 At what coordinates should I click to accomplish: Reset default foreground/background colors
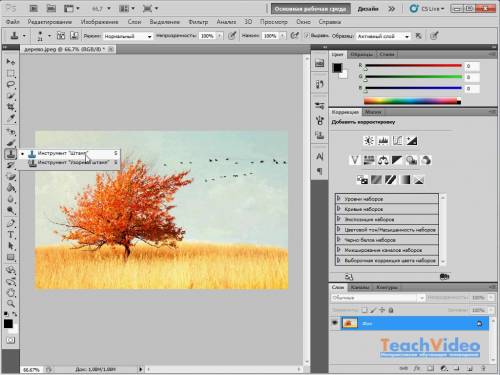click(6, 314)
